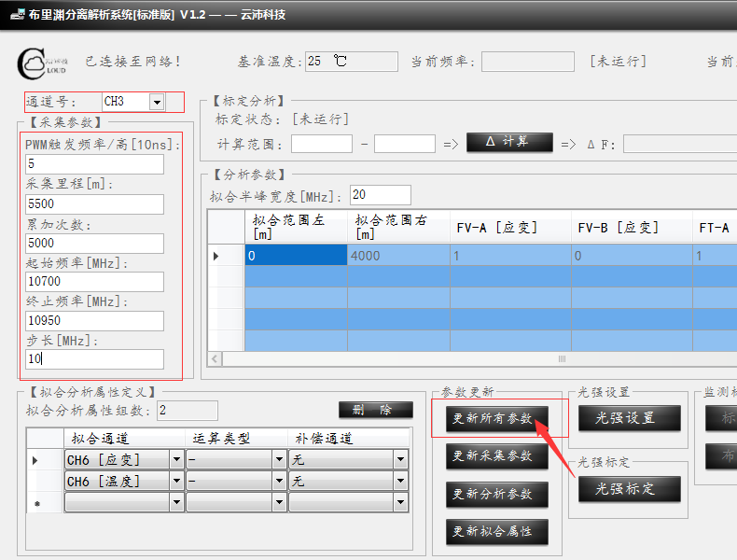Open the channel number CH3 dropdown
The image size is (737, 560).
point(157,102)
